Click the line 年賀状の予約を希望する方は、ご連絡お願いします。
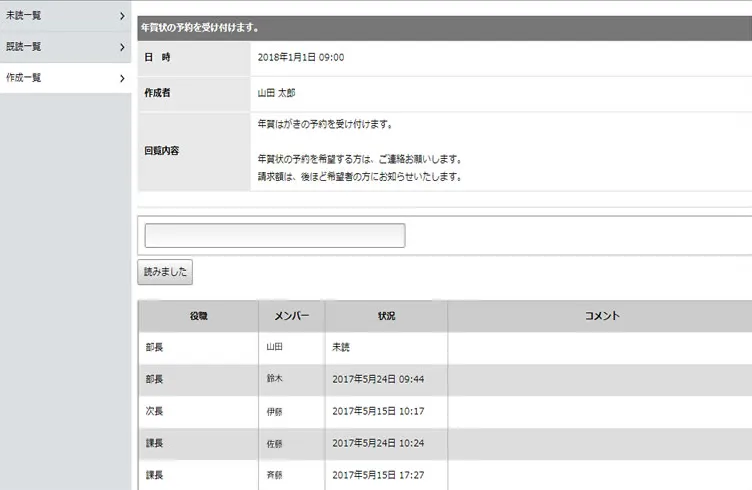Screen dimensions: 752x490 point(360,159)
